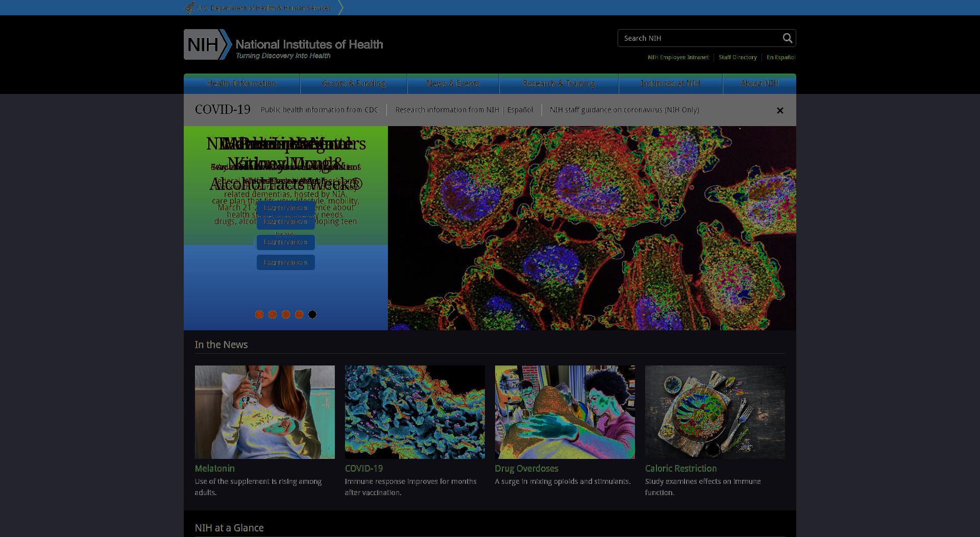Open the Research & Training menu
This screenshot has width=980, height=537.
pyautogui.click(x=559, y=84)
